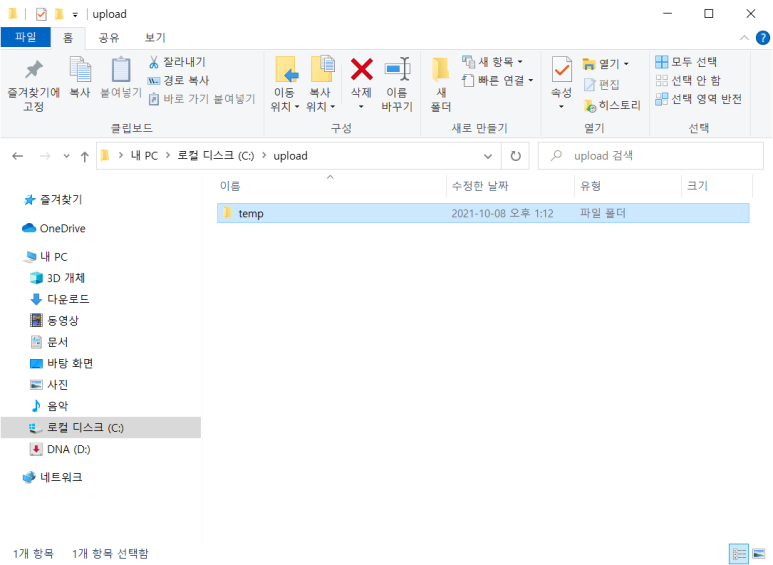
Task: Click 선택 안 함 (Select none)
Action: pyautogui.click(x=688, y=80)
